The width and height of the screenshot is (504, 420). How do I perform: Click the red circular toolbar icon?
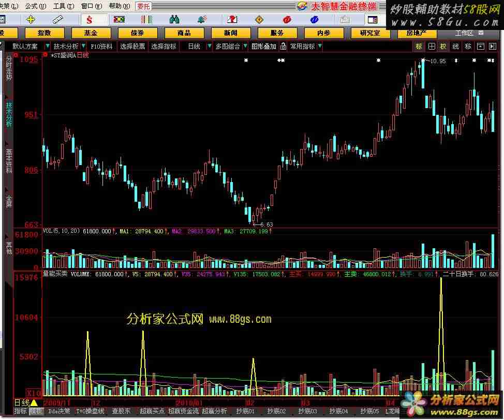click(287, 20)
